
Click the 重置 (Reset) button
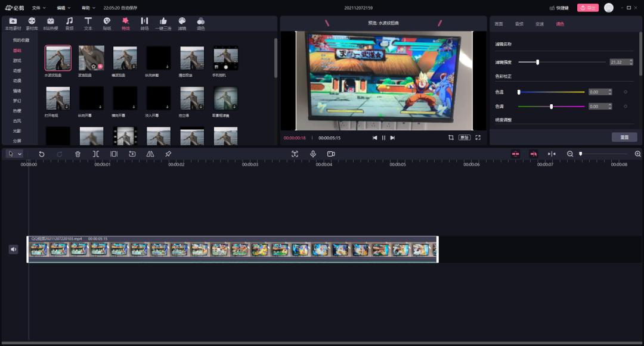click(624, 136)
